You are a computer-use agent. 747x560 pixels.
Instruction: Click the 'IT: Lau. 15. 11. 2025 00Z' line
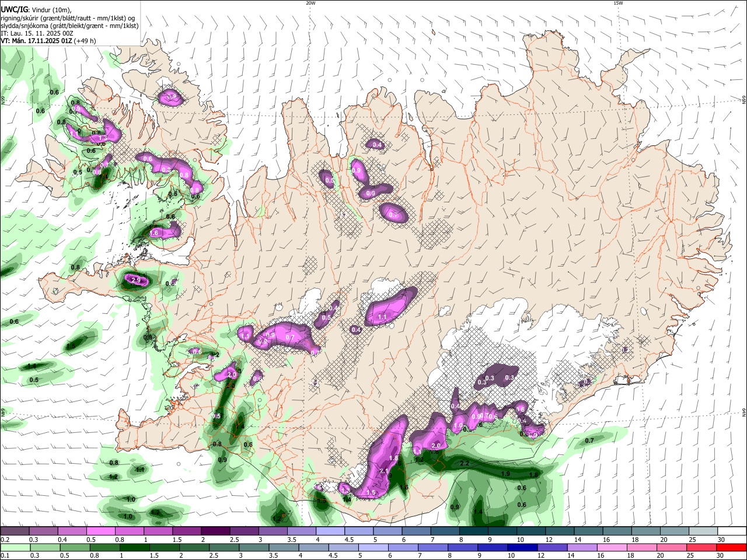(x=37, y=33)
